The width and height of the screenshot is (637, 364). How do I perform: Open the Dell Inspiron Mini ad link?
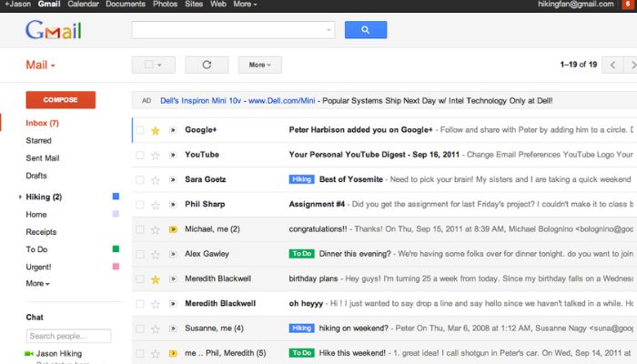click(x=238, y=101)
